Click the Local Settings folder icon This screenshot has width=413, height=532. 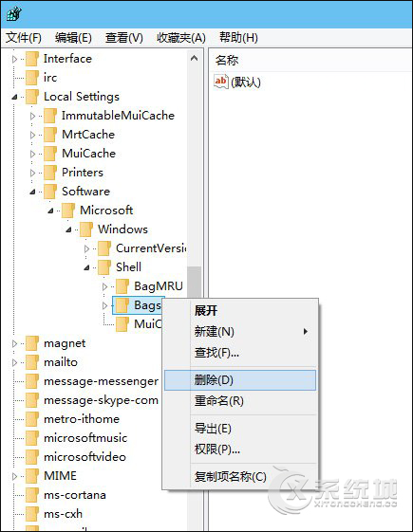click(x=32, y=97)
